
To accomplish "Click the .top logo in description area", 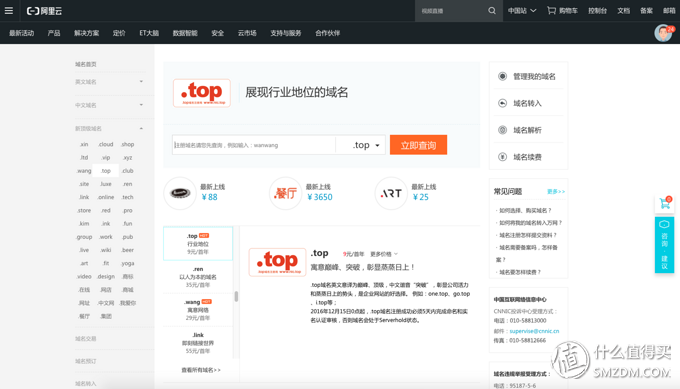I will (277, 262).
